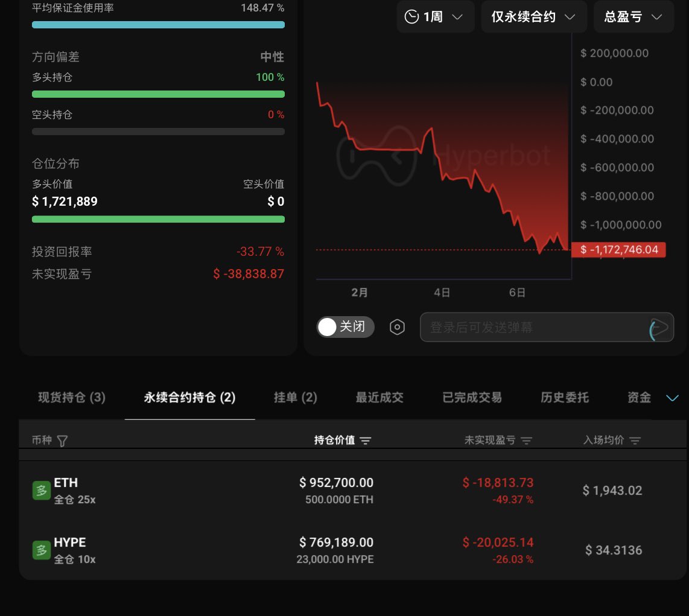The width and height of the screenshot is (689, 616).
Task: Click the 币种 filter funnel icon
Action: pyautogui.click(x=62, y=440)
